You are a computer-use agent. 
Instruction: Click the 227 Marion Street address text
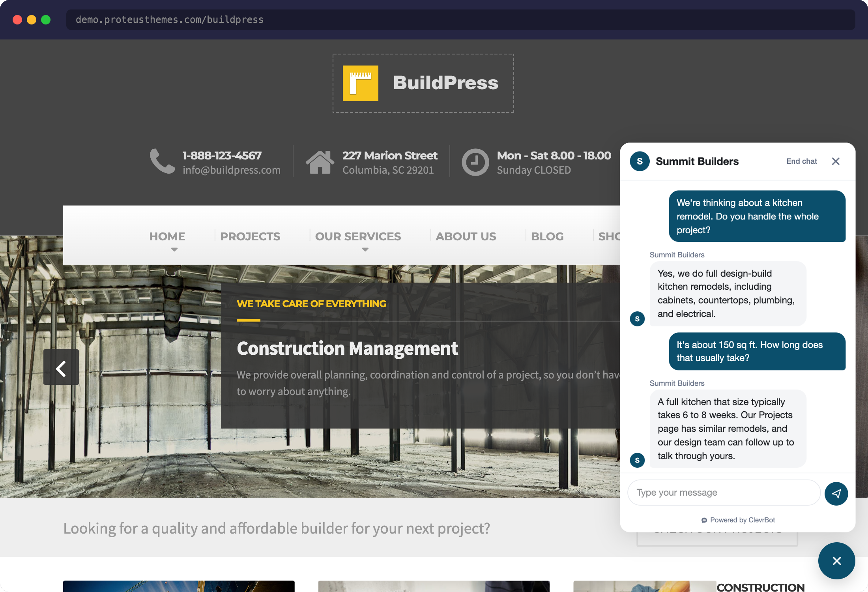pyautogui.click(x=390, y=155)
